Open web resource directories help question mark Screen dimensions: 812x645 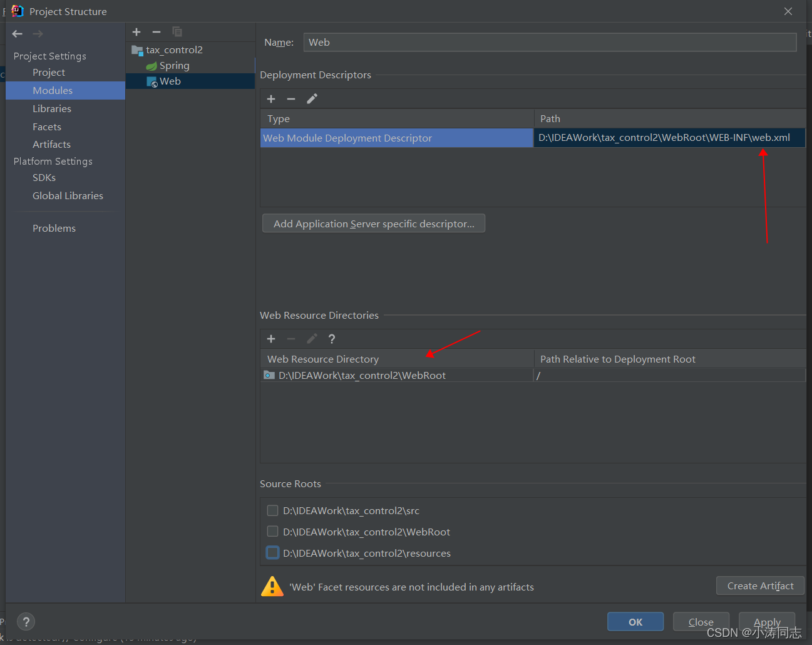(332, 339)
